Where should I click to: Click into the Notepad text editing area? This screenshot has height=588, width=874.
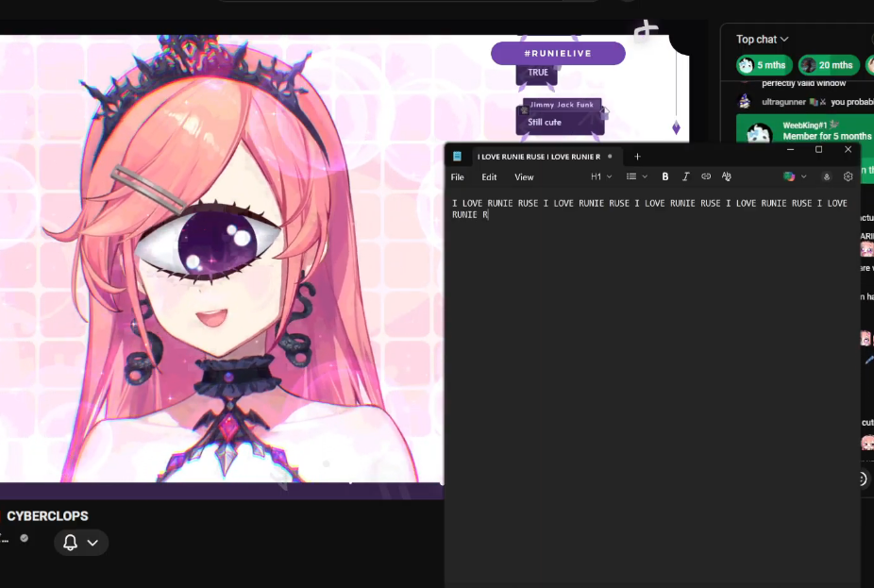click(x=652, y=390)
